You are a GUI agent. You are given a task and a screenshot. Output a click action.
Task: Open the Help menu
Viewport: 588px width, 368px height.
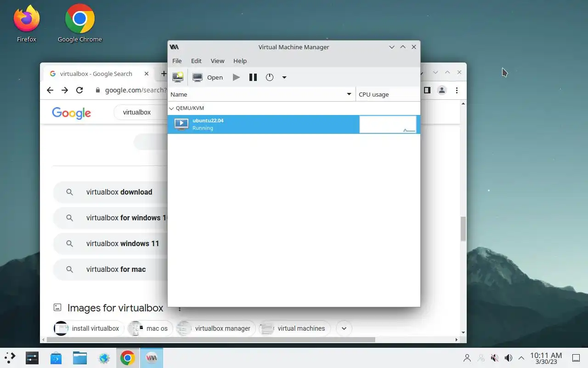coord(240,61)
